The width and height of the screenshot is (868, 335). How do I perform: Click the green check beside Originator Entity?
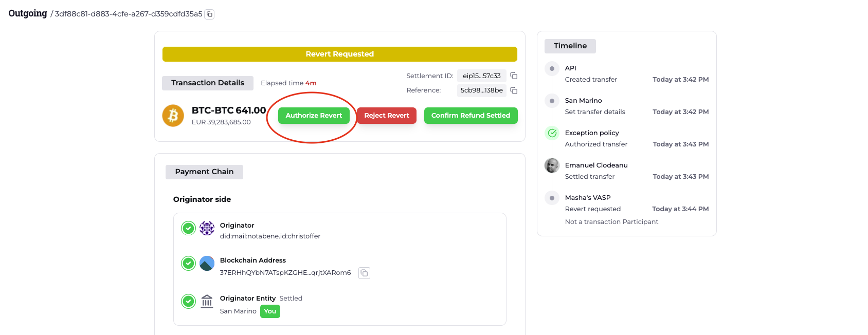189,301
